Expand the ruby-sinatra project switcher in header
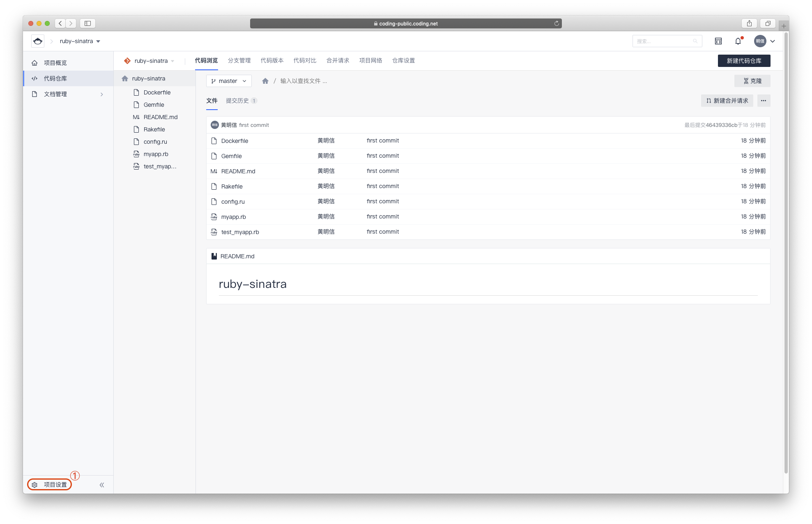The width and height of the screenshot is (812, 524). [80, 41]
